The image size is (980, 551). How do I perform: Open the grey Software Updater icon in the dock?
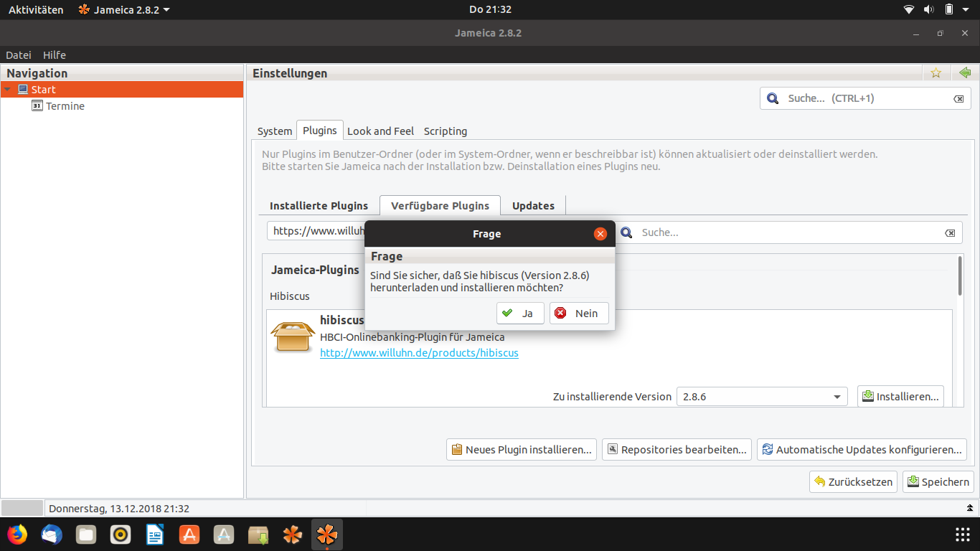tap(224, 534)
